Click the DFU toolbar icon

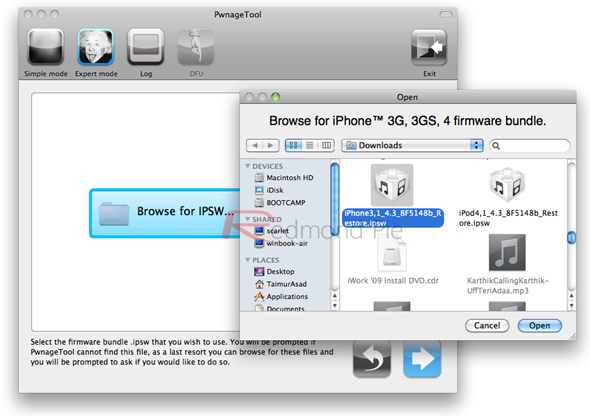[196, 47]
